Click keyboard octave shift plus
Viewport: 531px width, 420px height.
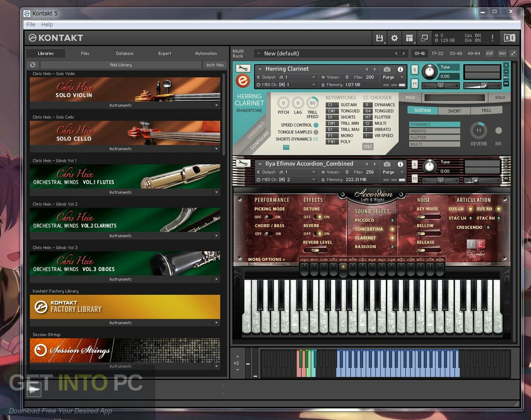237,356
